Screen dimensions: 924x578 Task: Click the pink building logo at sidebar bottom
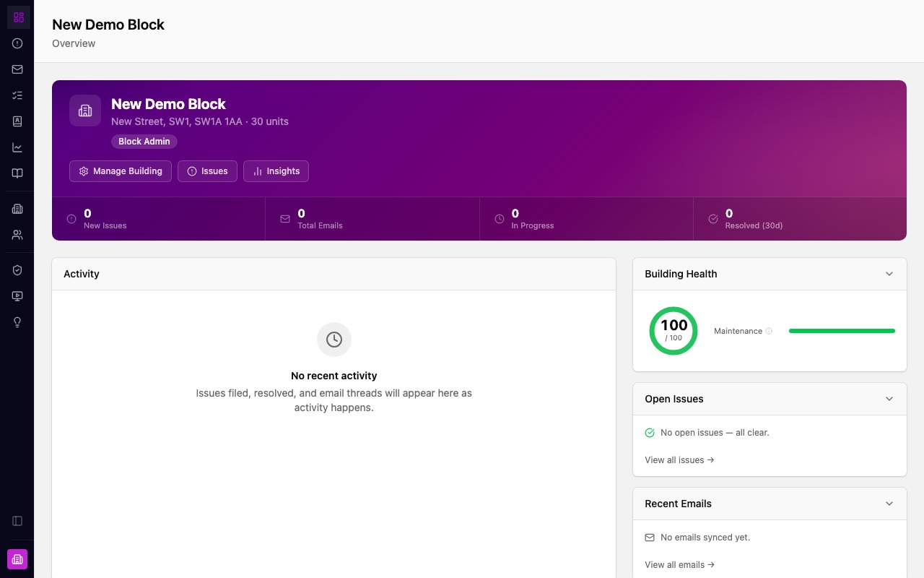(x=17, y=559)
